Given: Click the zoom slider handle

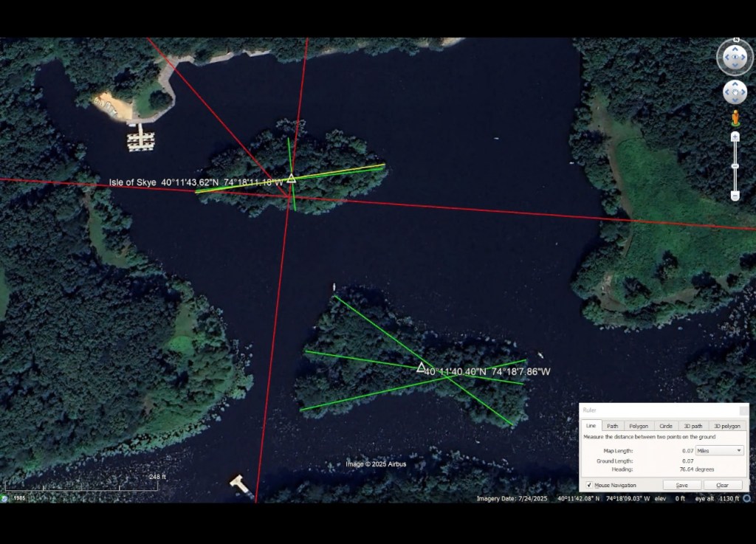Looking at the screenshot, I should click(735, 166).
